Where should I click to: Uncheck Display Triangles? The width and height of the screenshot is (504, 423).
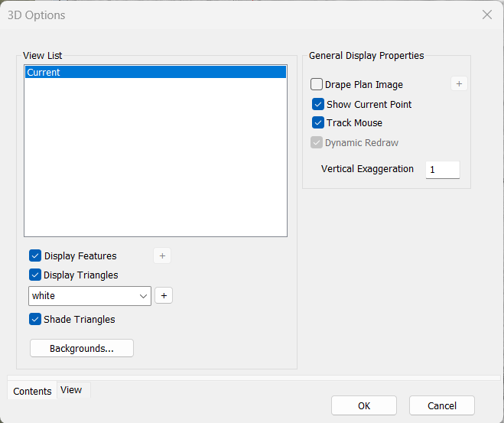(35, 275)
